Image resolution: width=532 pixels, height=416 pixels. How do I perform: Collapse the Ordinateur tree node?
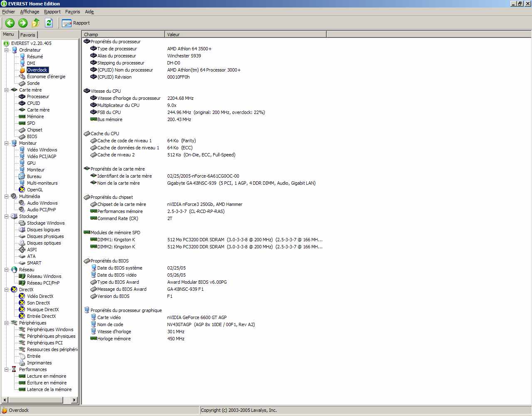(x=7, y=50)
